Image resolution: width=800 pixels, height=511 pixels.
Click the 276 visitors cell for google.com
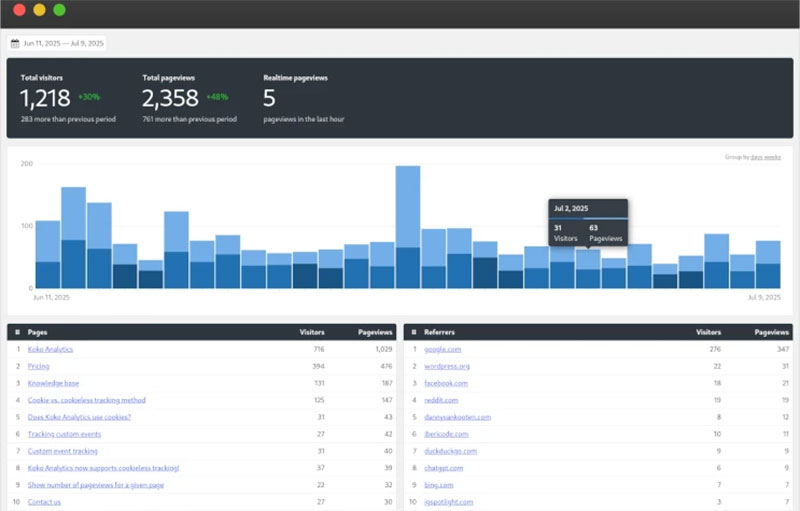[715, 349]
